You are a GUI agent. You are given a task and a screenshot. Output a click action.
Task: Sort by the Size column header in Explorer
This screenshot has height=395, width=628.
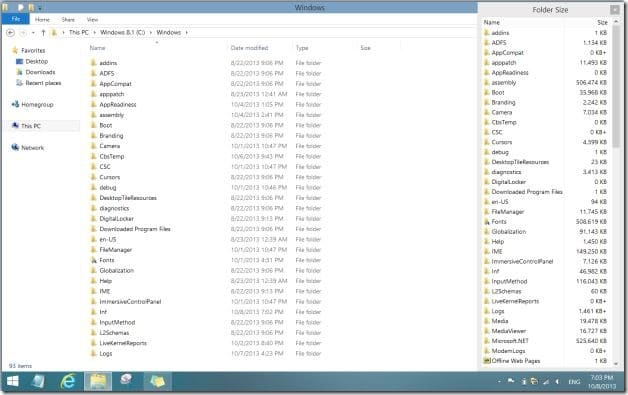[365, 48]
